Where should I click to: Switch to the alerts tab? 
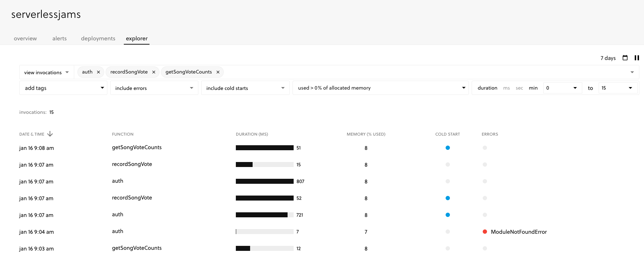[60, 39]
